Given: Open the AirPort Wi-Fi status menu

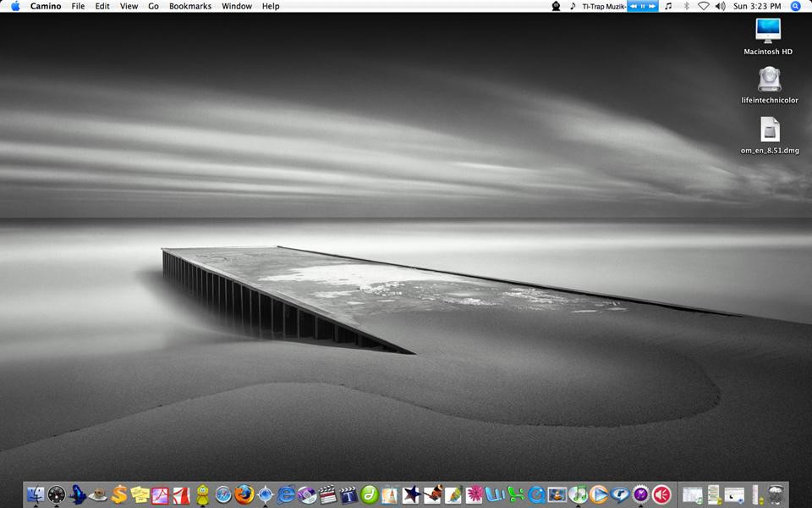Looking at the screenshot, I should click(x=703, y=6).
